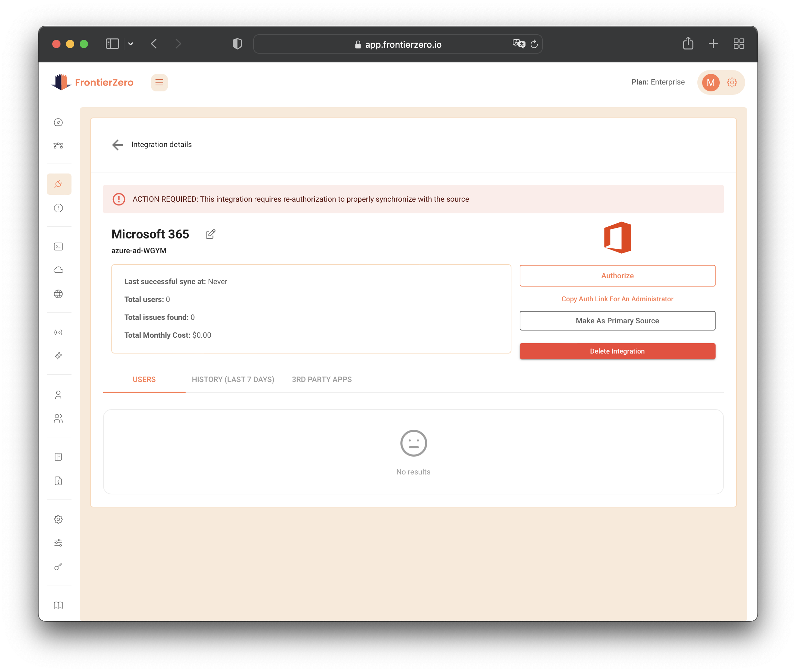
Task: Click Copy Auth Link For An Administrator
Action: pos(617,299)
